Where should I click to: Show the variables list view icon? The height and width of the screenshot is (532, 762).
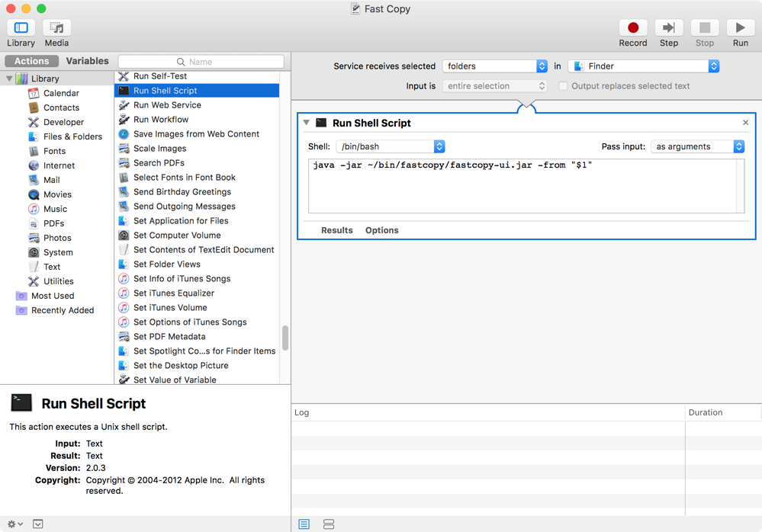329,524
